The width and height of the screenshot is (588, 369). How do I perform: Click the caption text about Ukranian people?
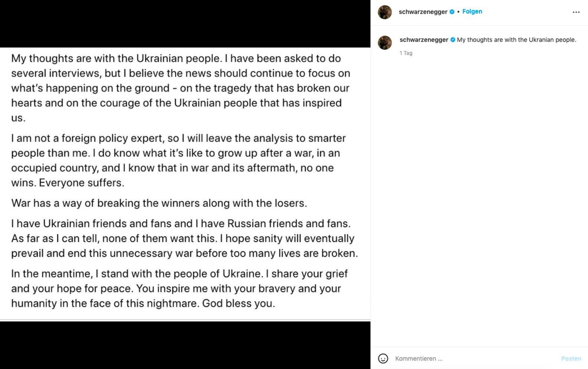517,40
